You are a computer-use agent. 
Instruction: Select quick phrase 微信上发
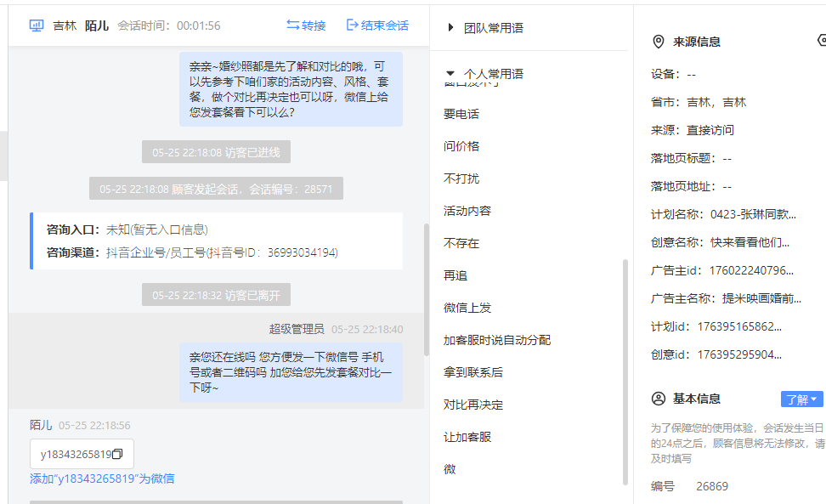point(467,308)
